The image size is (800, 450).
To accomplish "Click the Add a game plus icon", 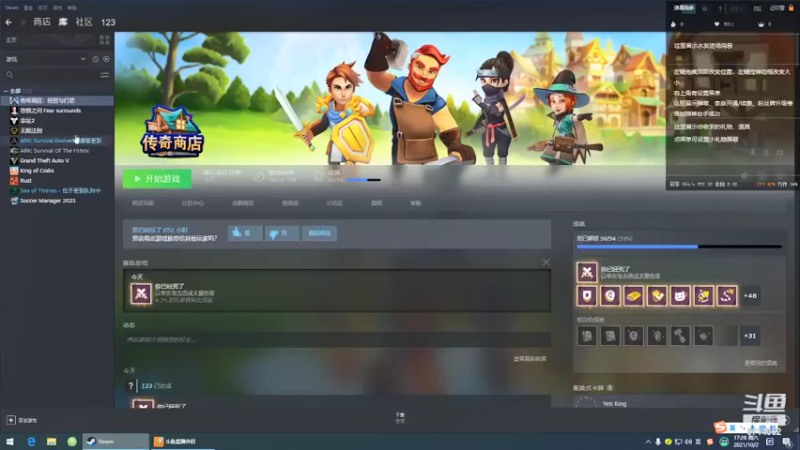I will (x=11, y=420).
